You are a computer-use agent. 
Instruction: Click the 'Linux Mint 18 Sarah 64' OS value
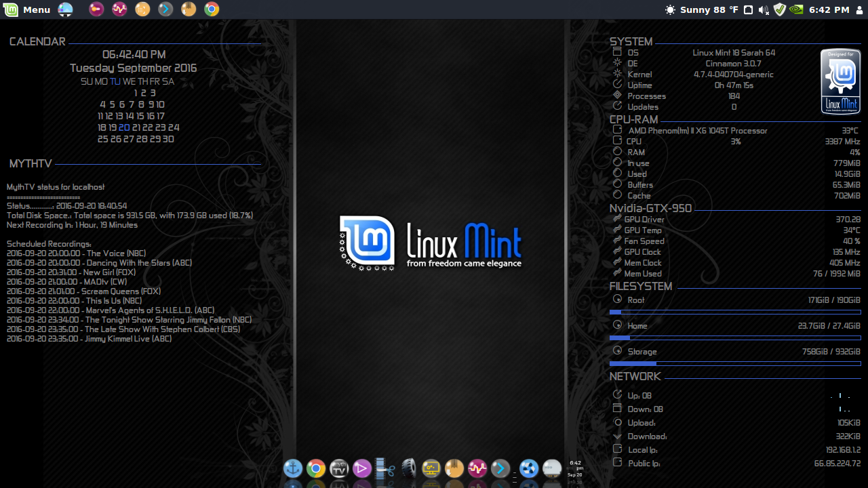[x=734, y=53]
